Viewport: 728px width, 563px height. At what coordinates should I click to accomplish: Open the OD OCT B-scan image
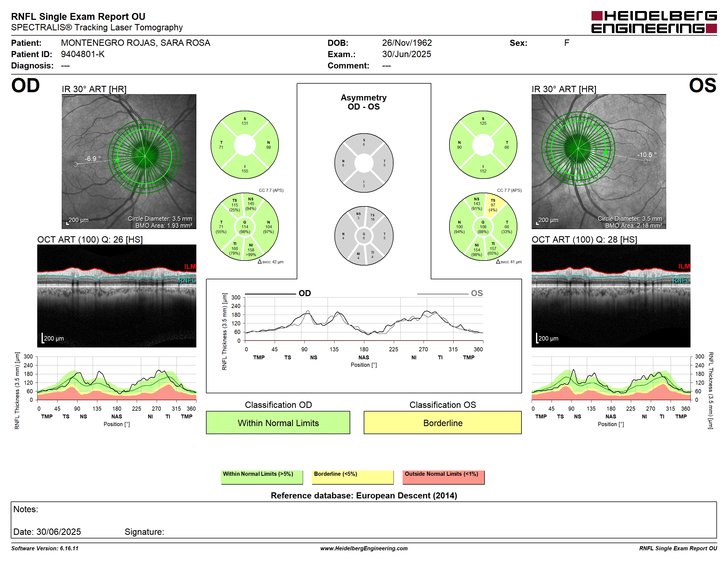click(117, 296)
